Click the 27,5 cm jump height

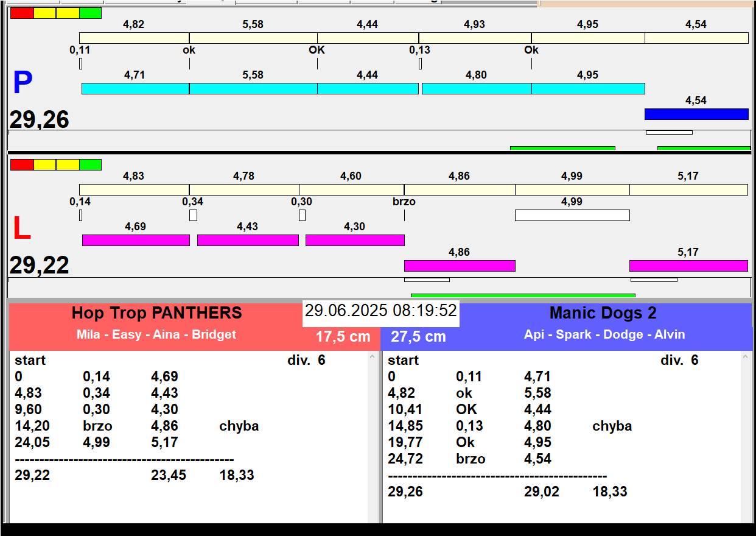click(x=418, y=336)
